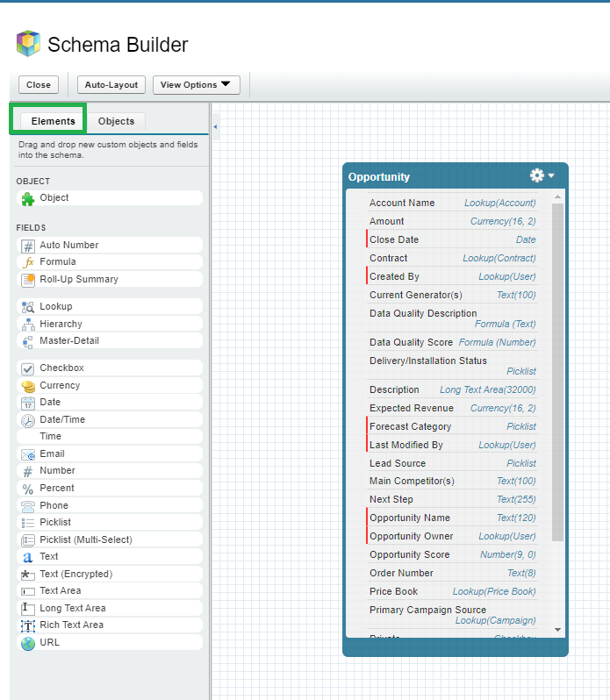Click the Text Area icon

point(28,591)
